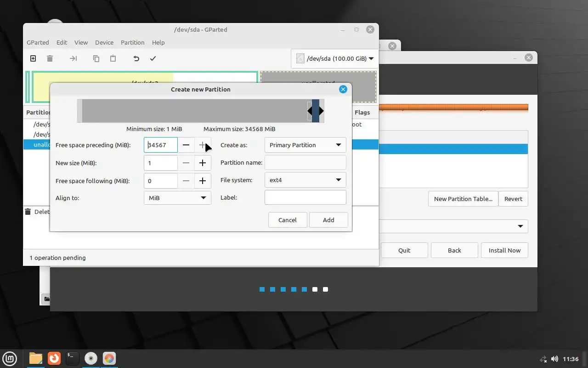Click the right resize arrow handle on partition bar
This screenshot has width=588, height=368.
coord(322,111)
